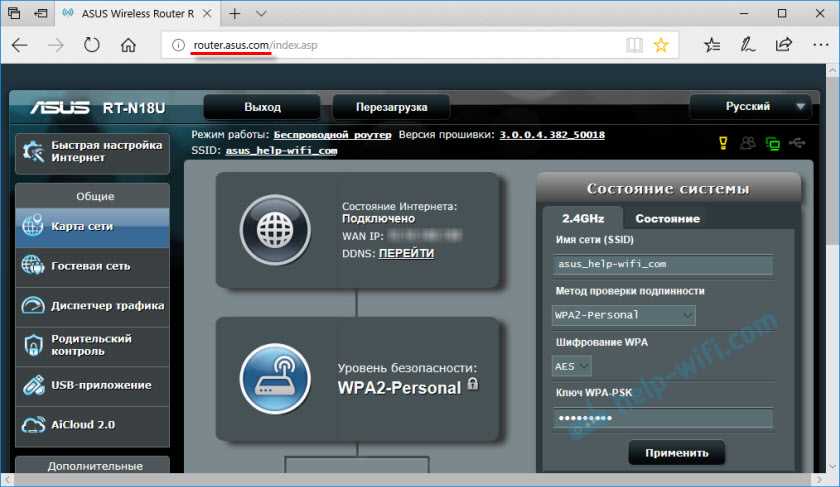
Task: Click the wireless router icon
Action: (275, 379)
